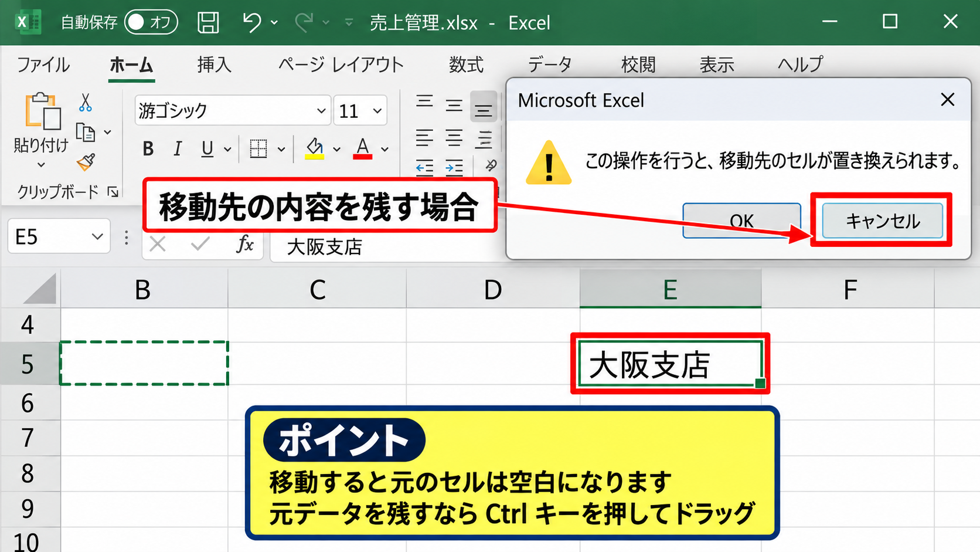Click OK in the Excel dialog
The image size is (980, 552).
click(x=741, y=221)
